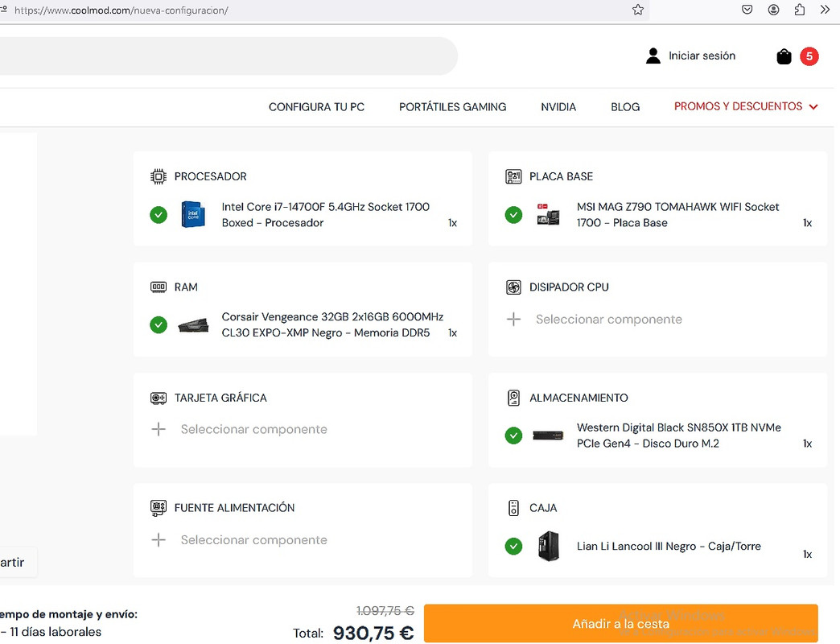Click the green checkmark beside Intel Core i7-14700F
This screenshot has height=644, width=840.
coord(159,215)
